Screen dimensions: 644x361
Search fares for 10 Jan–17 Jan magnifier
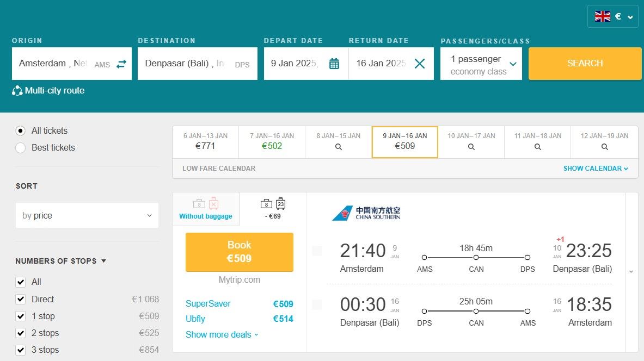point(471,147)
